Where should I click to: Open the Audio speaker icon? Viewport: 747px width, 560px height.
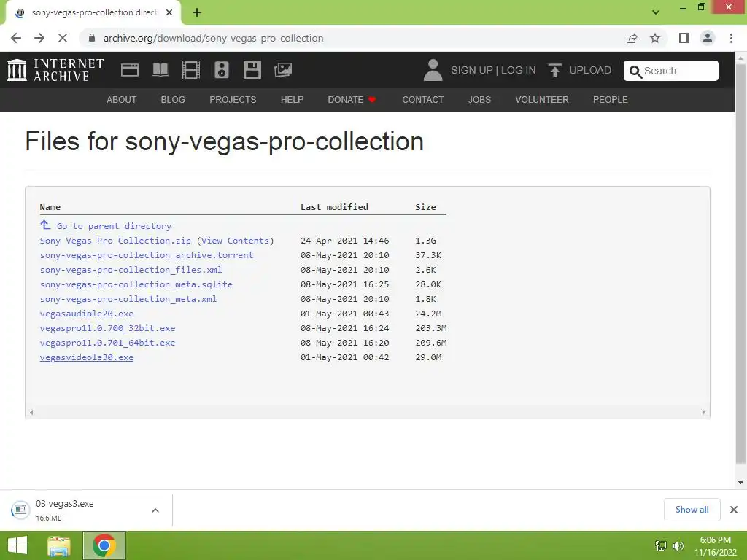(x=222, y=70)
